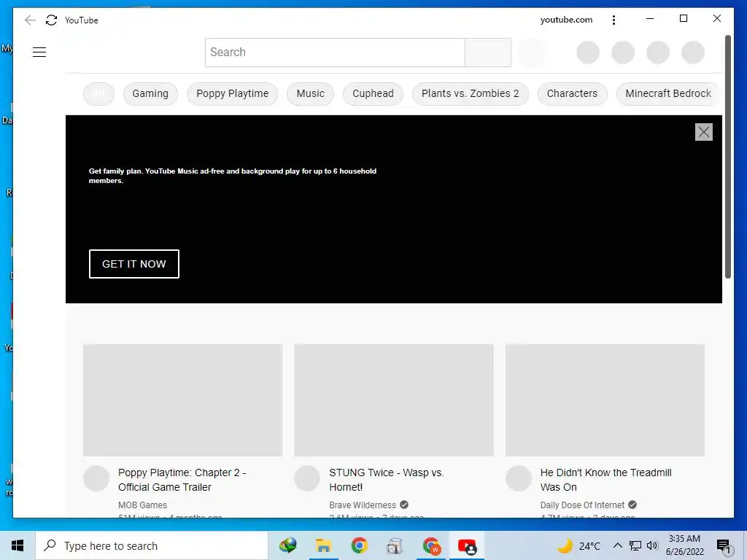The width and height of the screenshot is (747, 560).
Task: Open Poppy Playtime Chapter 2 thumbnail
Action: 183,400
